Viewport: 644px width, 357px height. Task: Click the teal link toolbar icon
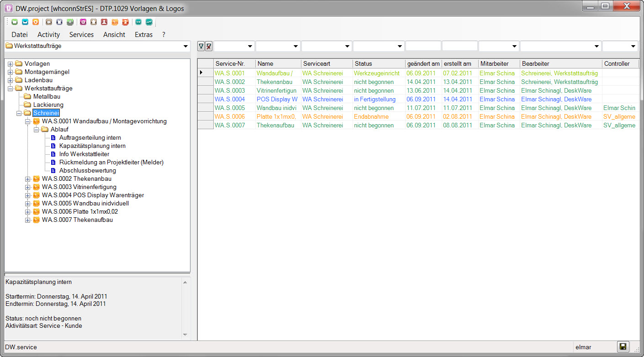point(138,22)
